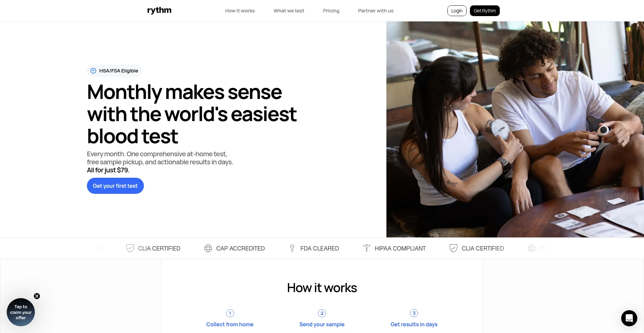Click Get your first test button
The width and height of the screenshot is (644, 333).
click(x=115, y=186)
